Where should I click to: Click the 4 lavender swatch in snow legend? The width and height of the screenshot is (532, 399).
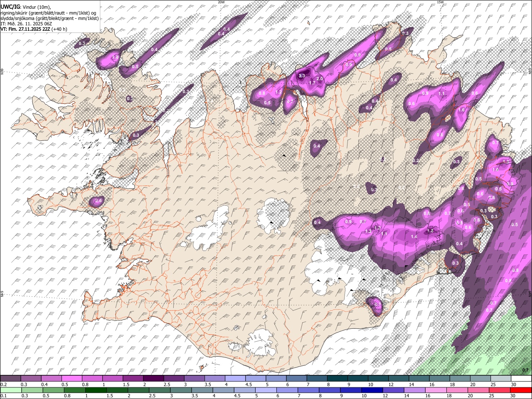point(235,378)
